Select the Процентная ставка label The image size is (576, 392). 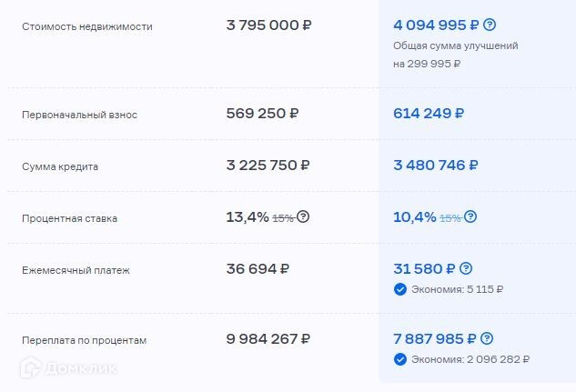(x=69, y=218)
